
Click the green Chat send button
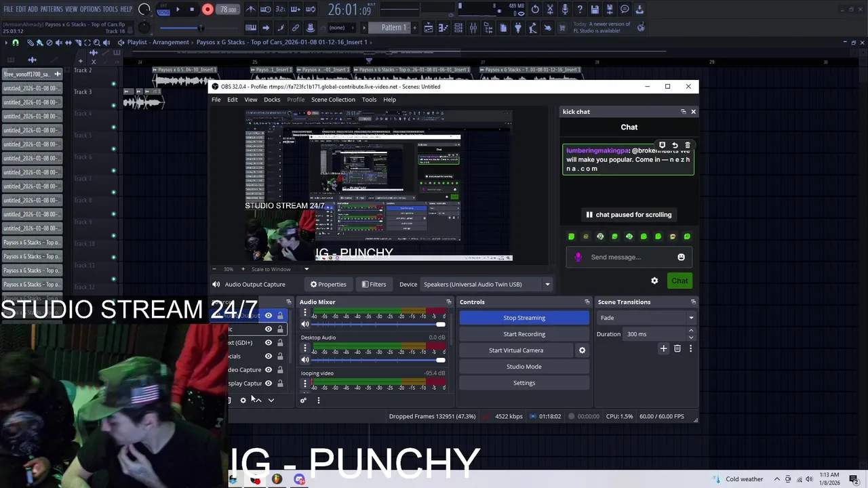point(679,281)
